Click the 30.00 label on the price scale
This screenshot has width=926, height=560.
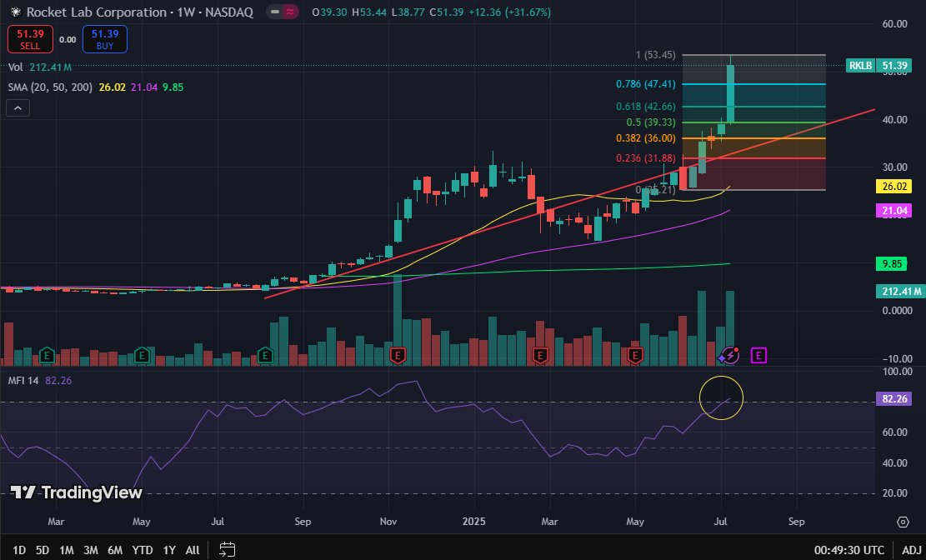pyautogui.click(x=894, y=167)
